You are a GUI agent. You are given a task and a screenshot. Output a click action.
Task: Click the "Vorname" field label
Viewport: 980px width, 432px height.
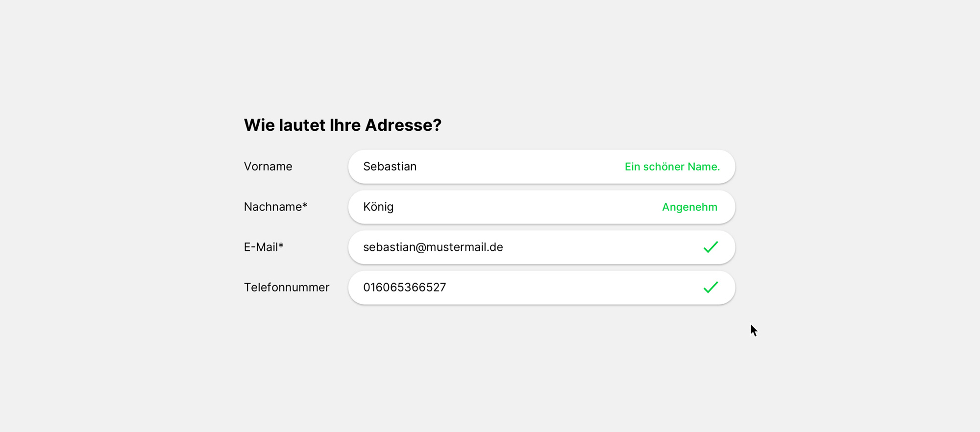(268, 167)
